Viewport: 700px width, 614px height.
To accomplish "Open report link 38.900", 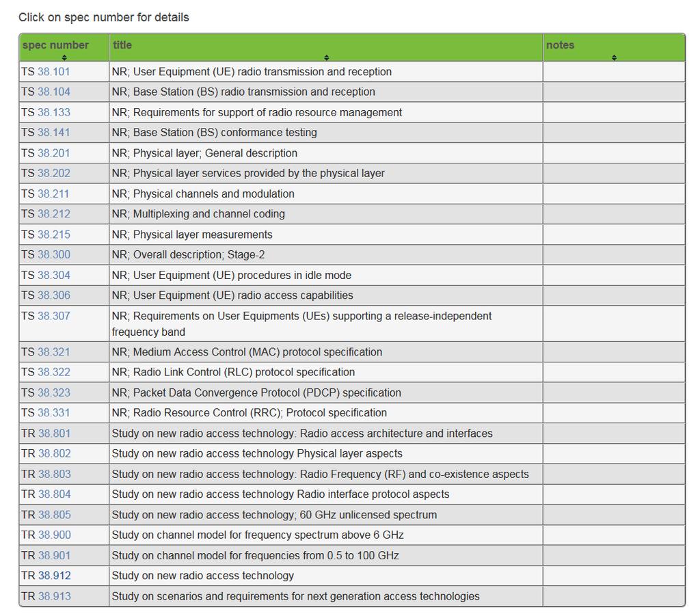I will point(55,535).
